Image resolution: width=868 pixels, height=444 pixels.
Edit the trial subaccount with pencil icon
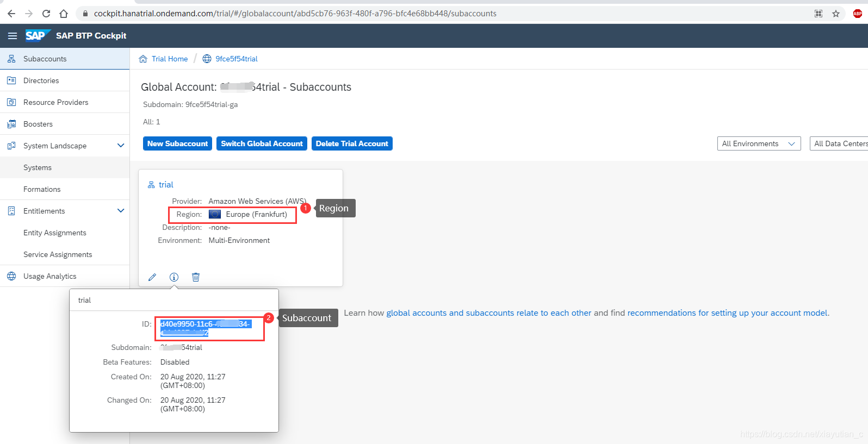tap(152, 277)
